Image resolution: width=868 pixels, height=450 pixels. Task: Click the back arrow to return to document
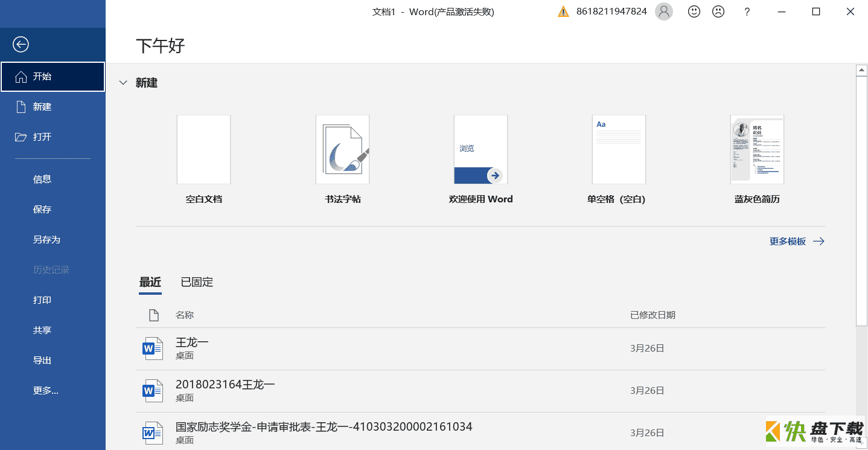21,44
